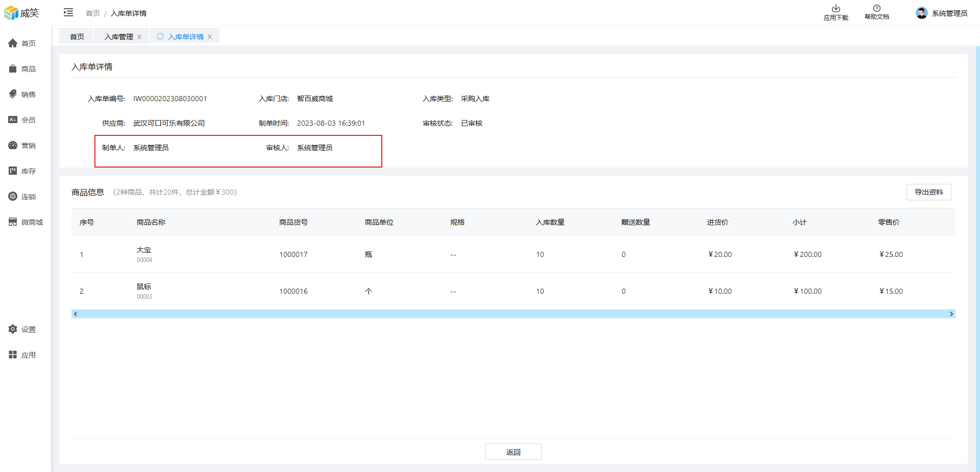Click the home icon in the sidebar
The height and width of the screenshot is (472, 980).
click(13, 43)
